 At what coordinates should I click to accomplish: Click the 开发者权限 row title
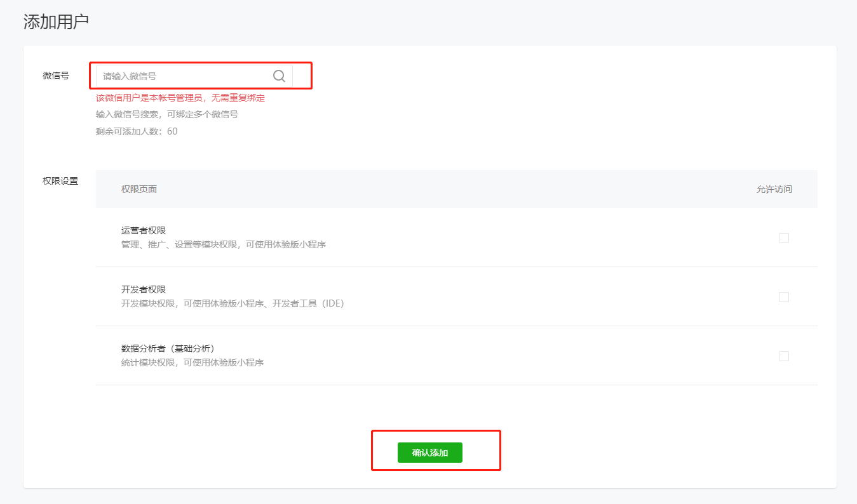[x=144, y=289]
